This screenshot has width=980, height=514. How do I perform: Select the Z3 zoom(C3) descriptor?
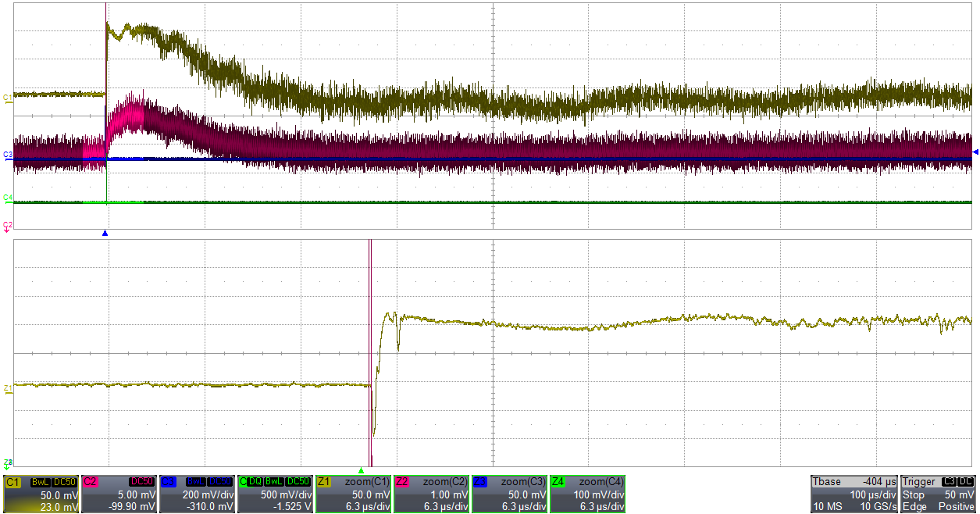click(x=509, y=494)
